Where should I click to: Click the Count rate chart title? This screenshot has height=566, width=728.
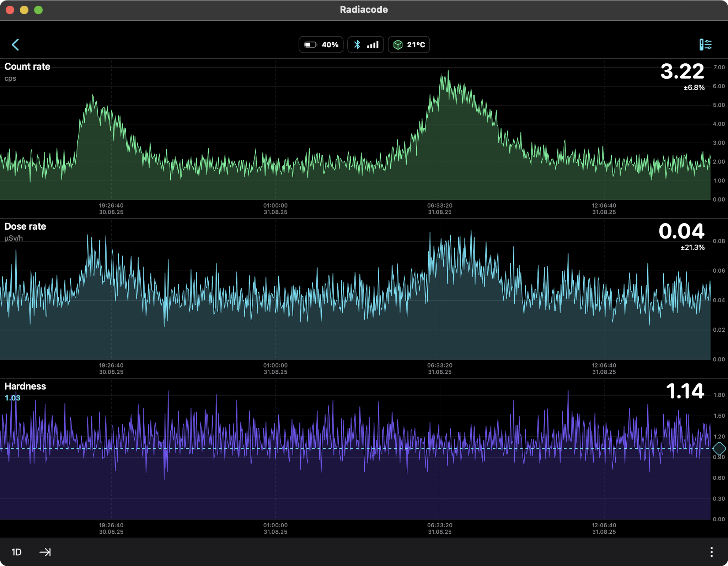point(27,67)
